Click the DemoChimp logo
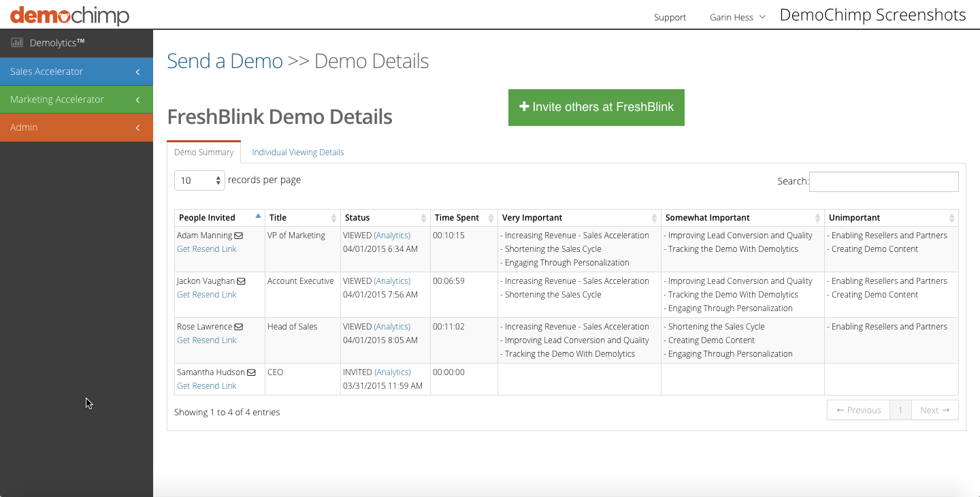Screen dimensions: 980x497 [69, 15]
